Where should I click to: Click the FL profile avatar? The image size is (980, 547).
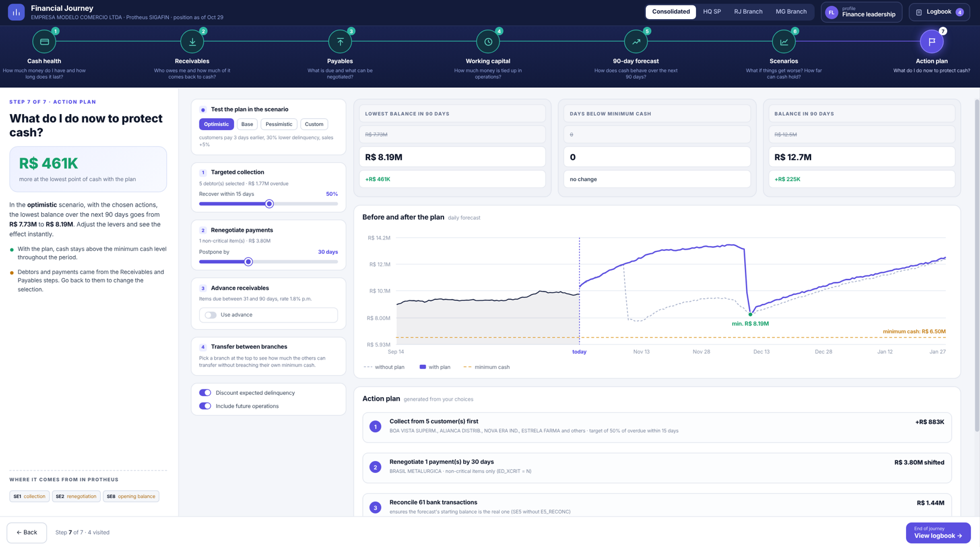831,13
